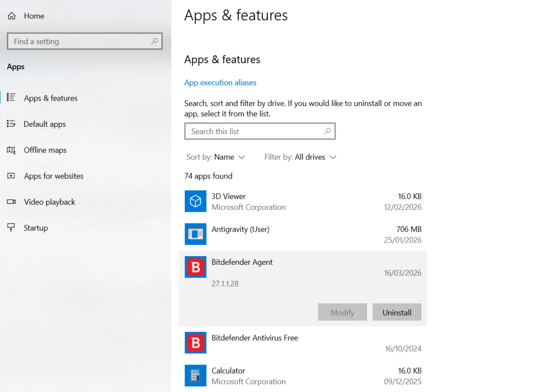Open the Sort by Name dropdown

[x=216, y=157]
